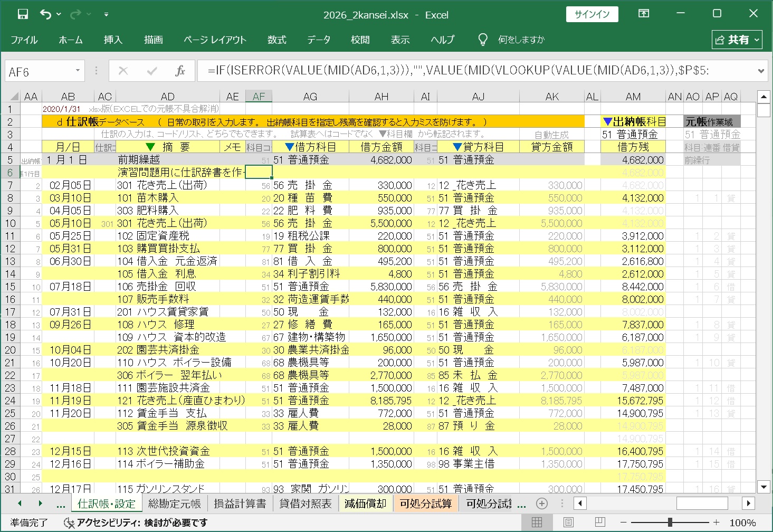Switch to Page Layout view icon
Screen dimensions: 773x532
click(x=568, y=522)
